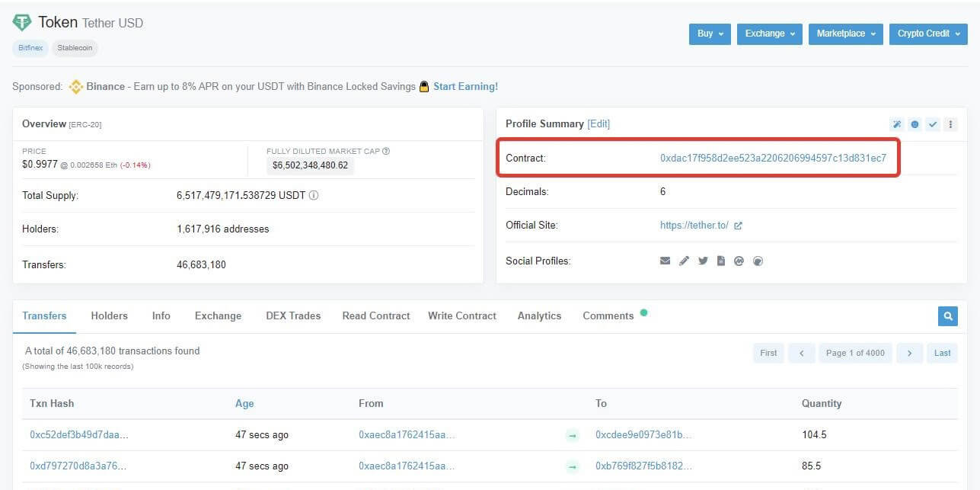Click the Tether token logo icon
The image size is (980, 490).
(x=22, y=23)
